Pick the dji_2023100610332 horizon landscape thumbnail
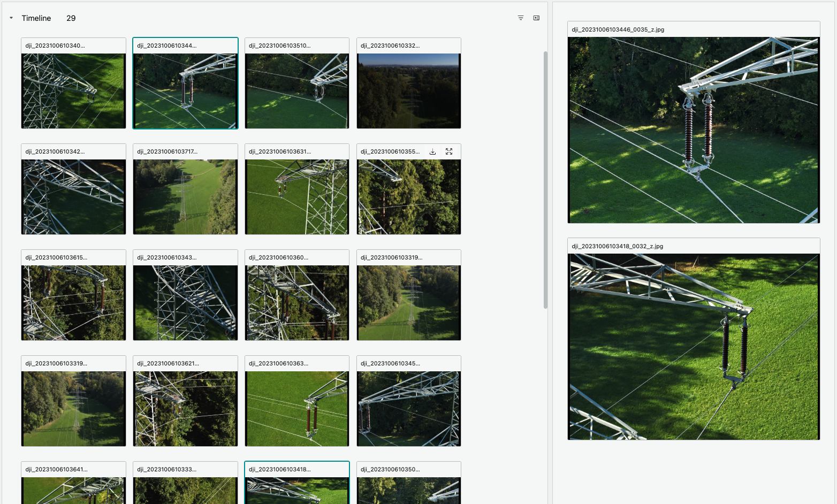The width and height of the screenshot is (837, 504). pos(409,90)
